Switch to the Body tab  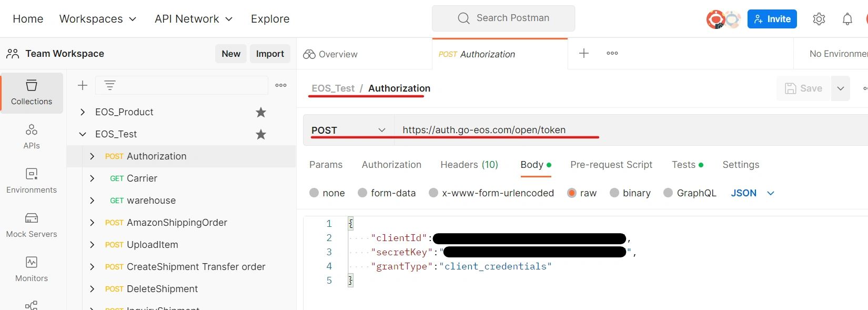click(x=536, y=165)
